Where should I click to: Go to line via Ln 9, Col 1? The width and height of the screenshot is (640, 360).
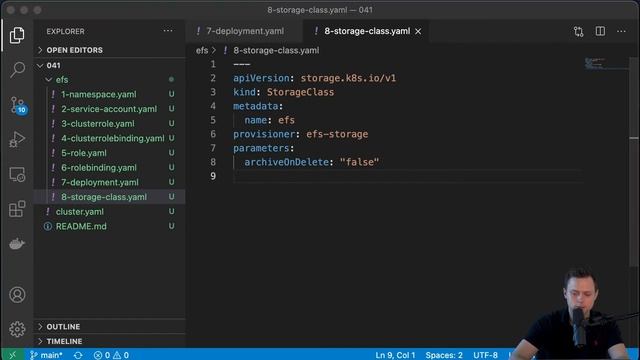click(x=395, y=355)
